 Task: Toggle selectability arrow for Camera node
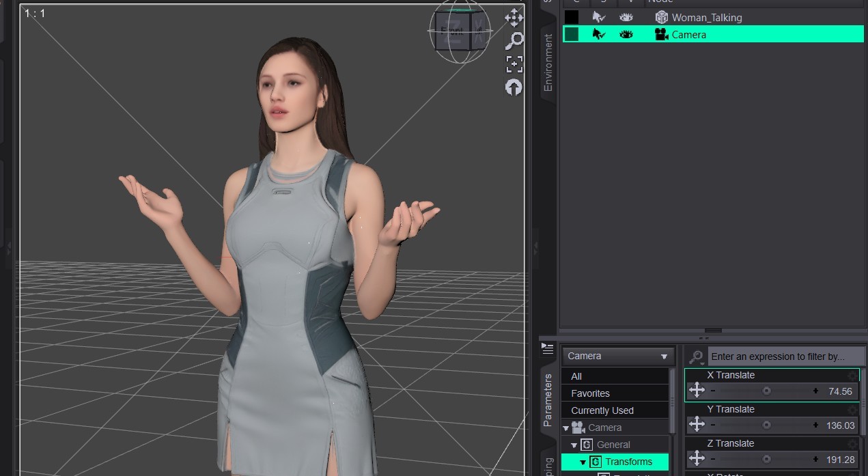599,34
